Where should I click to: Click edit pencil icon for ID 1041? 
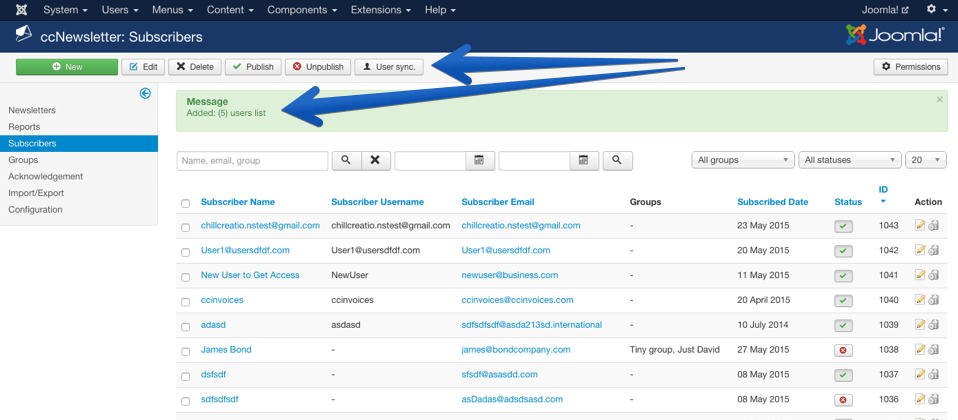pos(920,275)
